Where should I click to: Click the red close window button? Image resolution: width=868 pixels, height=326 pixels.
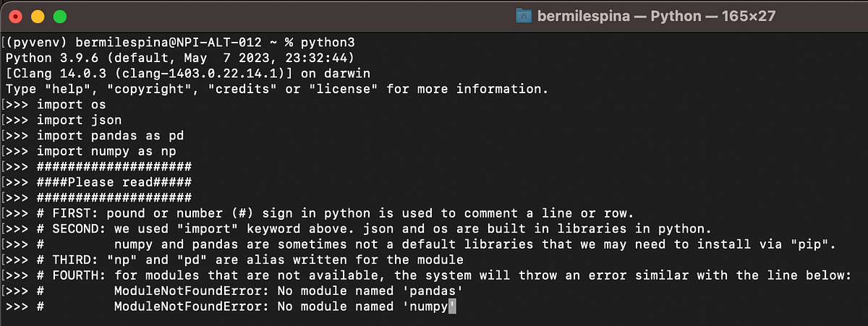(x=15, y=15)
